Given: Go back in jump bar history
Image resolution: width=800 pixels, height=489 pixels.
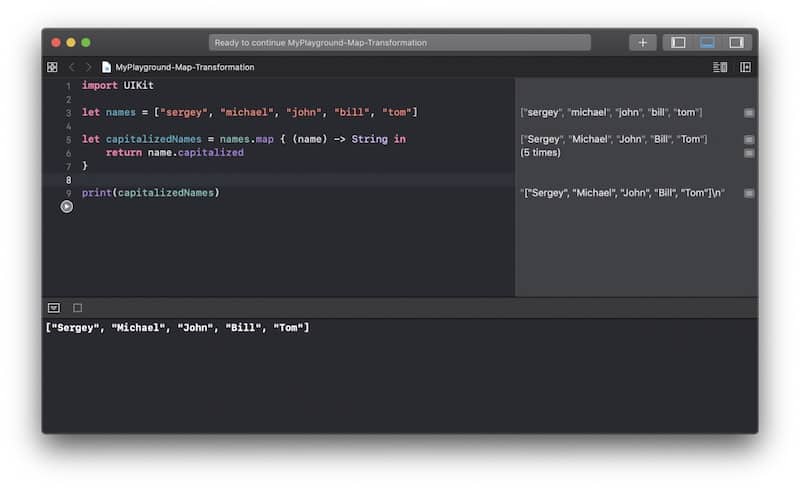Looking at the screenshot, I should 71,67.
